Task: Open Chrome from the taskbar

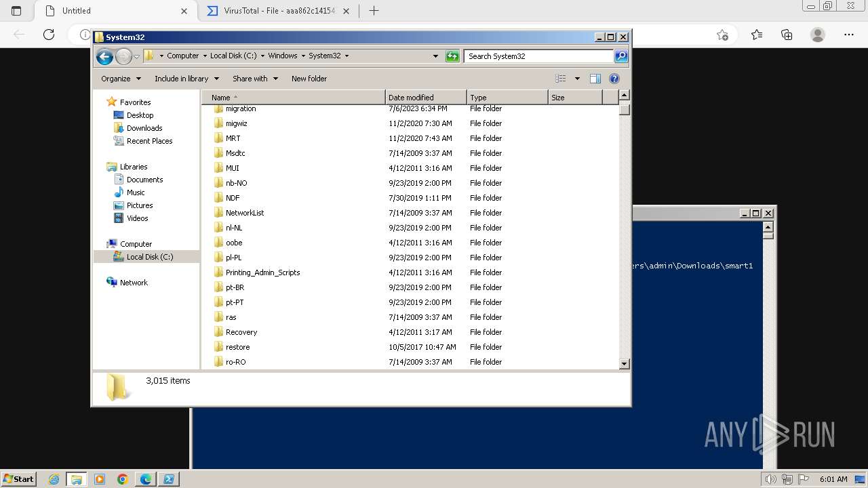Action: (122, 479)
